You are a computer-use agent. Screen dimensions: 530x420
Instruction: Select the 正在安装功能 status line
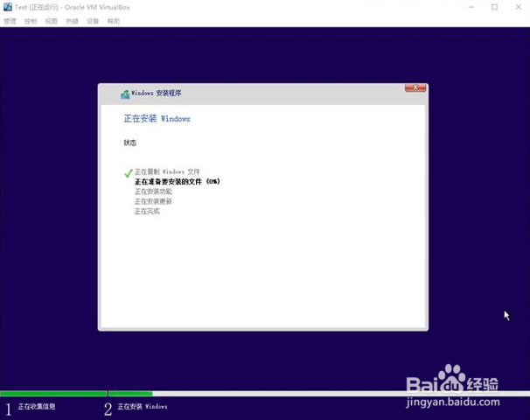[153, 192]
